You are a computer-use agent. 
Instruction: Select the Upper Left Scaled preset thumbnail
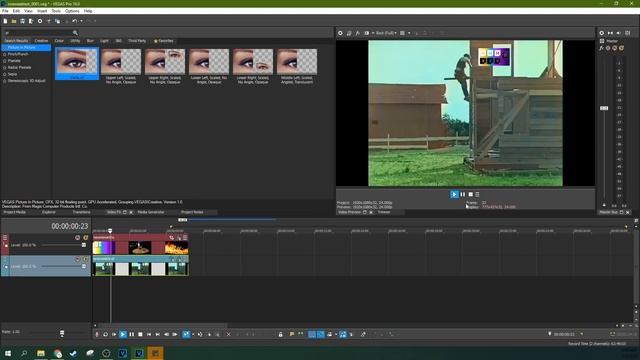tap(121, 61)
